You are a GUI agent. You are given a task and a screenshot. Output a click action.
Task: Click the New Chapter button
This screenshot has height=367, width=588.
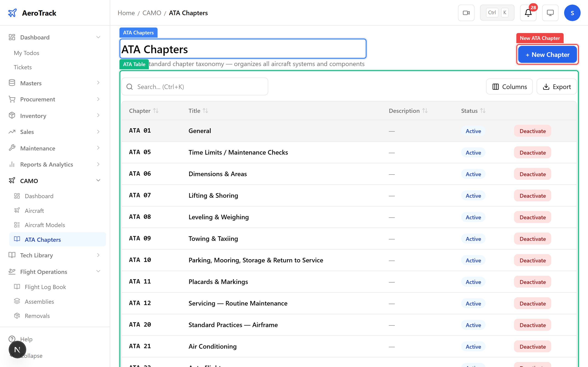coord(547,54)
